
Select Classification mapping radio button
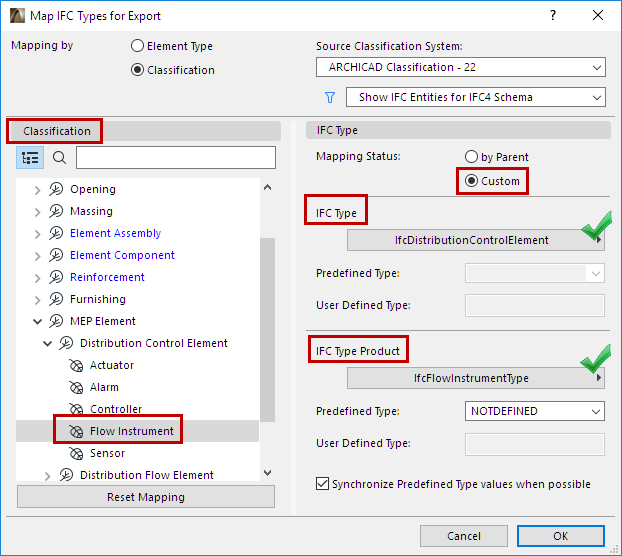(x=137, y=70)
